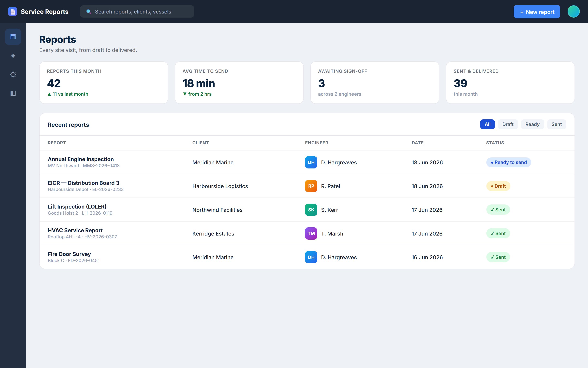Open Lift Inspection (LOLER) report
This screenshot has height=368, width=588.
pyautogui.click(x=77, y=207)
